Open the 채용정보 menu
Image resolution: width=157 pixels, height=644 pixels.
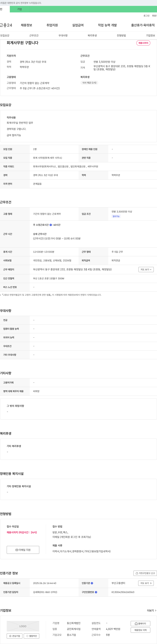tap(26, 25)
